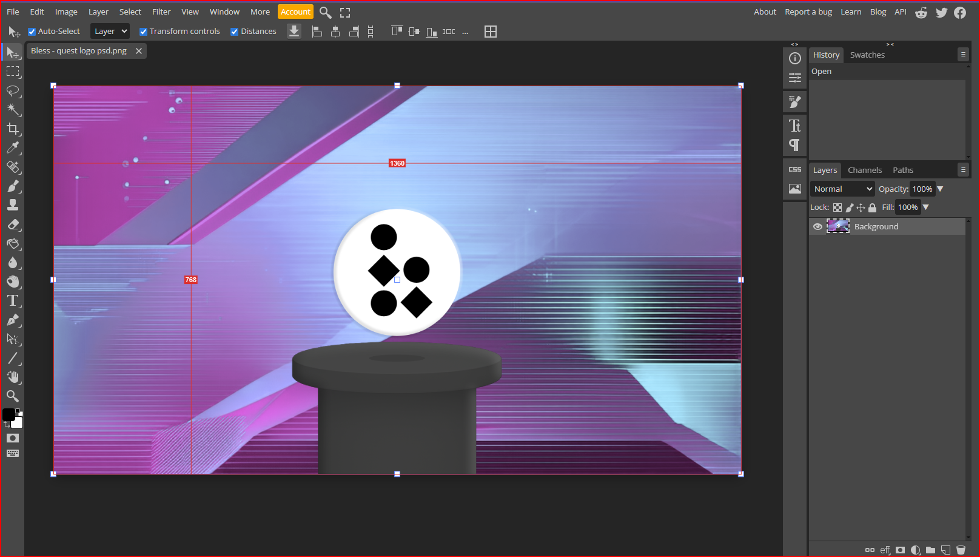Image resolution: width=980 pixels, height=557 pixels.
Task: Toggle the Distances checkbox
Action: coord(234,32)
